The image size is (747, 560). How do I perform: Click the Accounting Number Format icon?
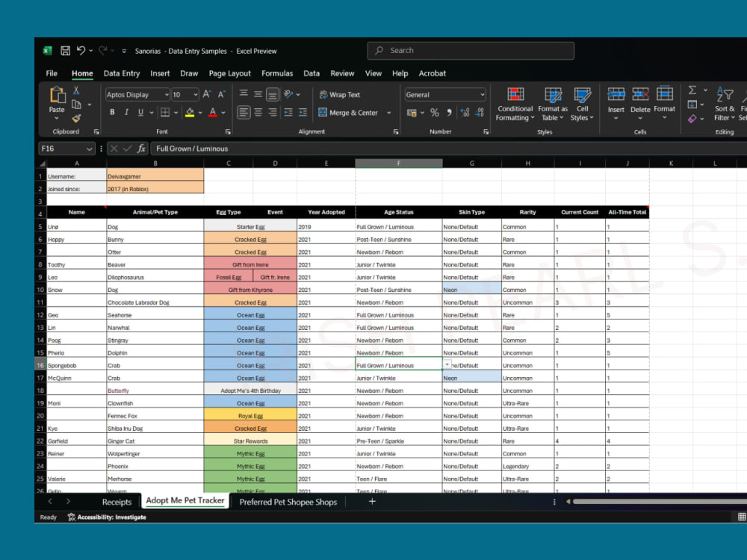click(x=412, y=113)
